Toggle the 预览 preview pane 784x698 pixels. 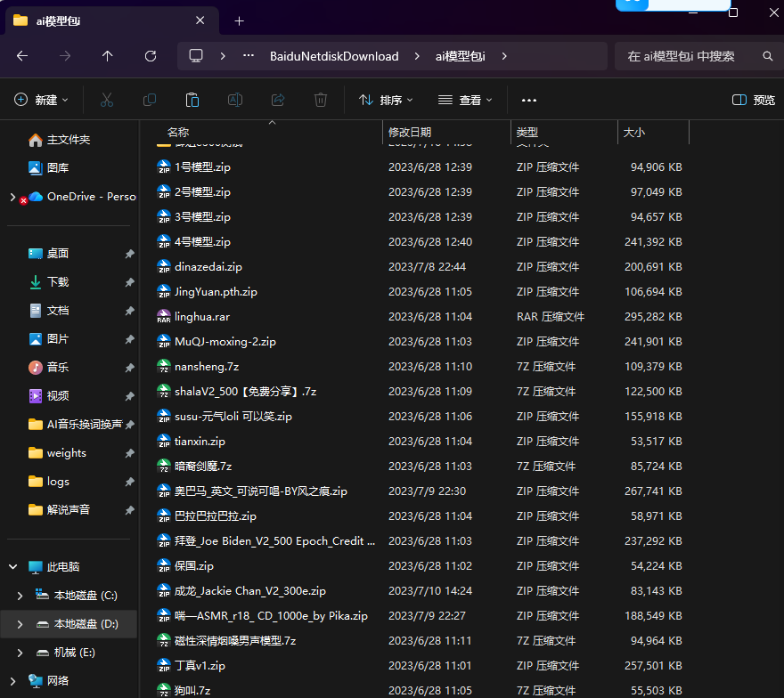(753, 100)
